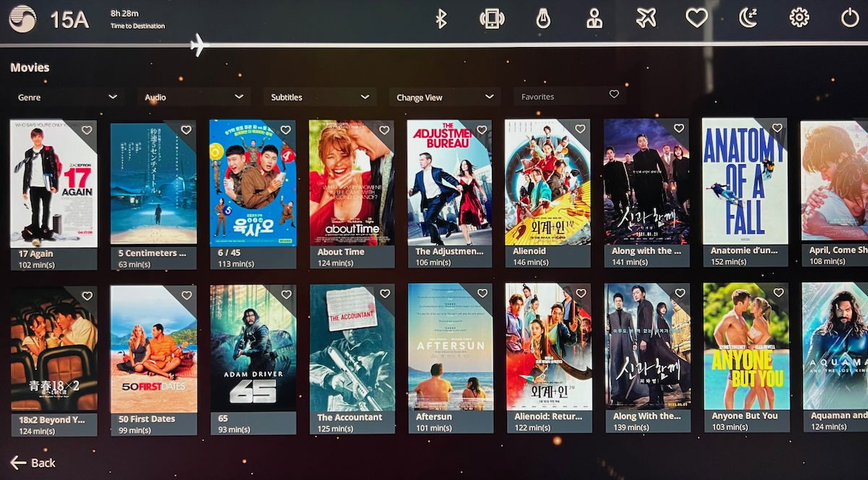This screenshot has width=868, height=480.
Task: Open the Anyone But You poster
Action: 746,346
